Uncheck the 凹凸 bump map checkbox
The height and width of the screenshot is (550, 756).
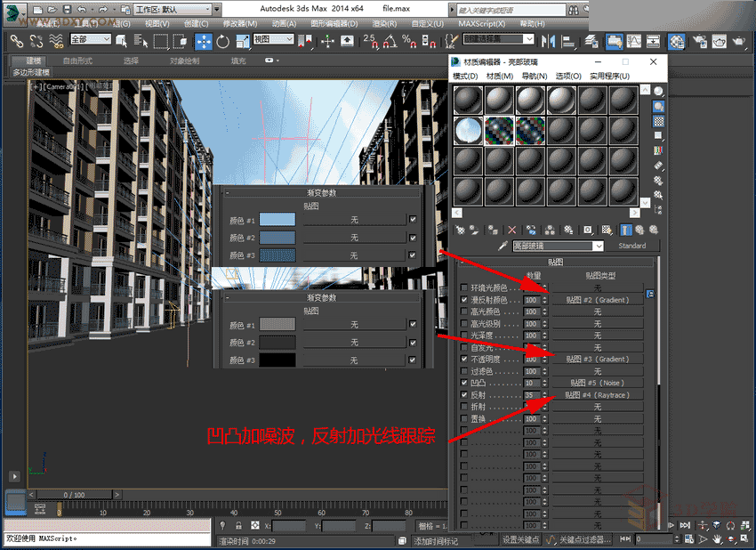(463, 383)
